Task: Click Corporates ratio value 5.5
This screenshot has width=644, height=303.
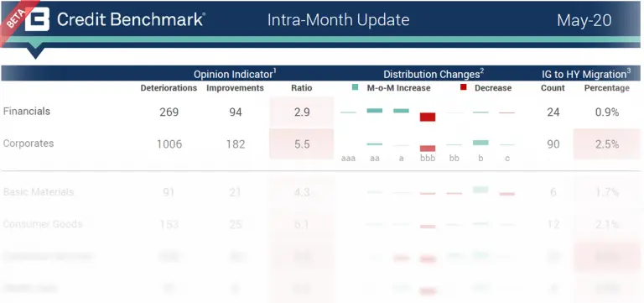Action: click(x=302, y=144)
